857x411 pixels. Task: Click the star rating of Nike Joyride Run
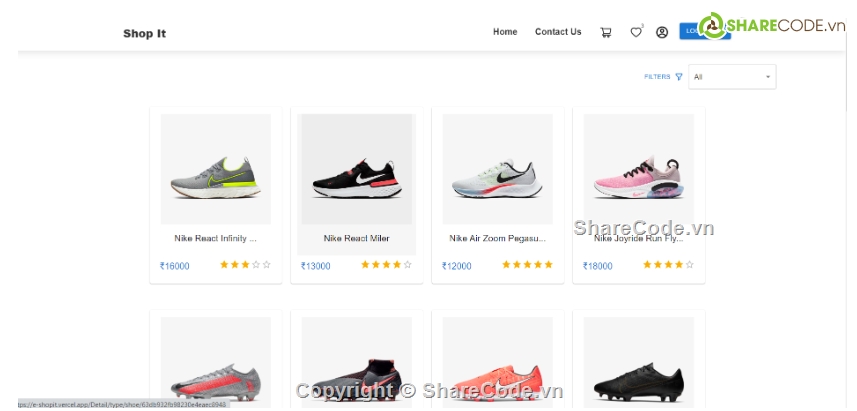coord(668,265)
